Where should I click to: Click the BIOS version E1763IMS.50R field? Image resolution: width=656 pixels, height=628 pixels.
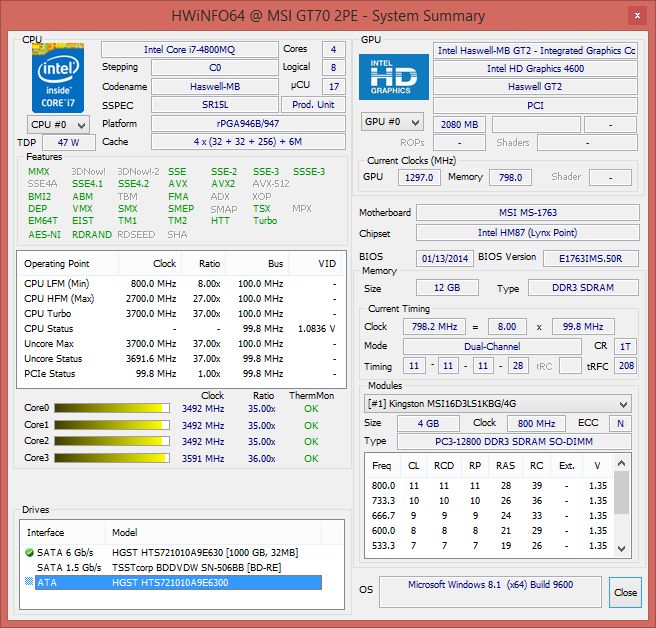591,259
